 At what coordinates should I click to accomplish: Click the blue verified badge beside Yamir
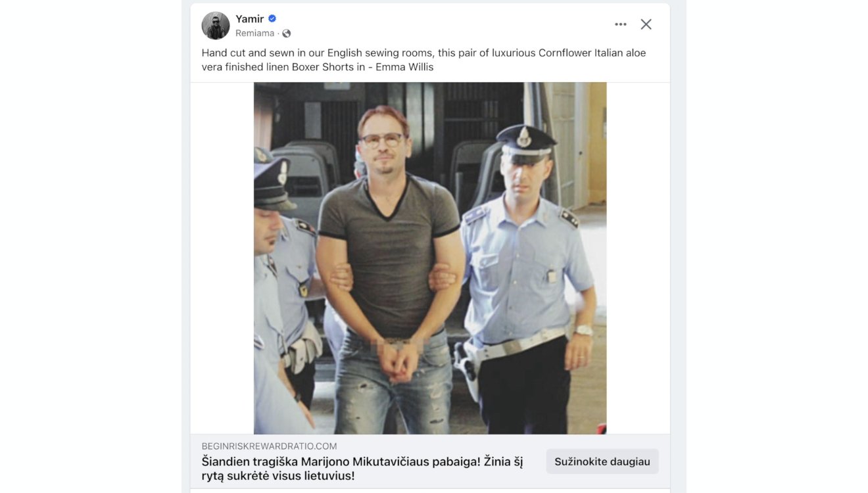pyautogui.click(x=272, y=18)
